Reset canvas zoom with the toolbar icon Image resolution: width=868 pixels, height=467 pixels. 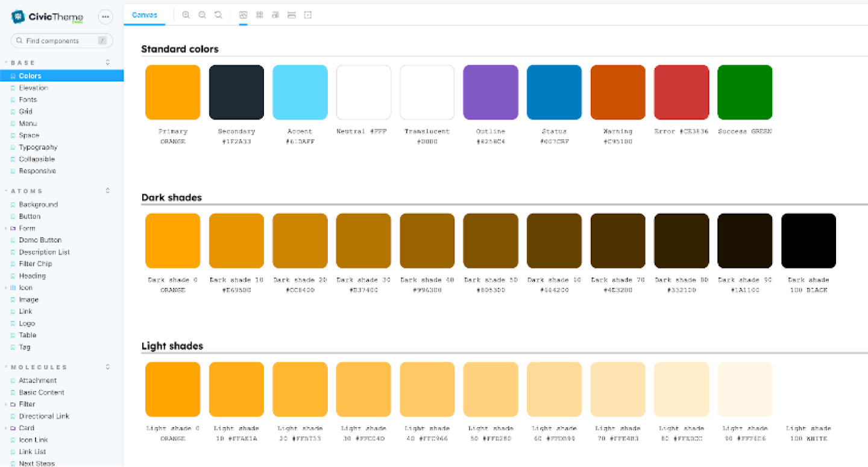218,15
